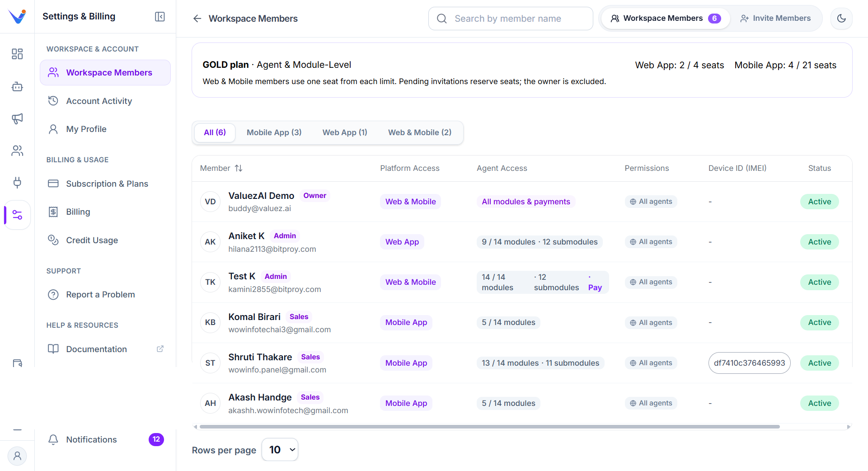This screenshot has height=471, width=868.
Task: Click the VD avatar for ValuezAI Demo
Action: (210, 202)
